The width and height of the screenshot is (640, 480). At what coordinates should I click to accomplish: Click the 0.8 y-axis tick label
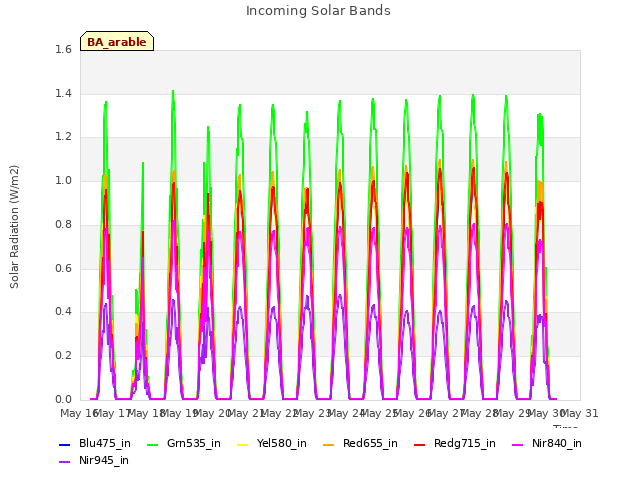(x=63, y=224)
